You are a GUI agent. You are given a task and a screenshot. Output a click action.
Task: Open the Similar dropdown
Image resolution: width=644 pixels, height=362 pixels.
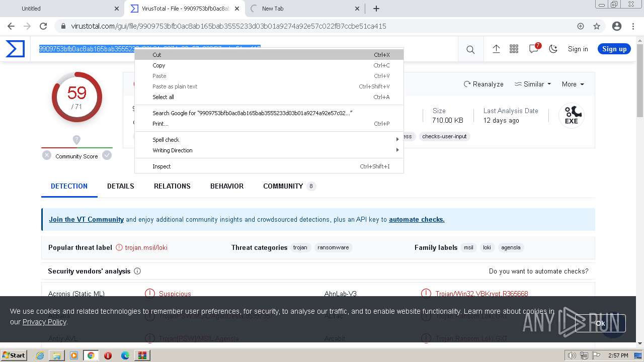[532, 84]
